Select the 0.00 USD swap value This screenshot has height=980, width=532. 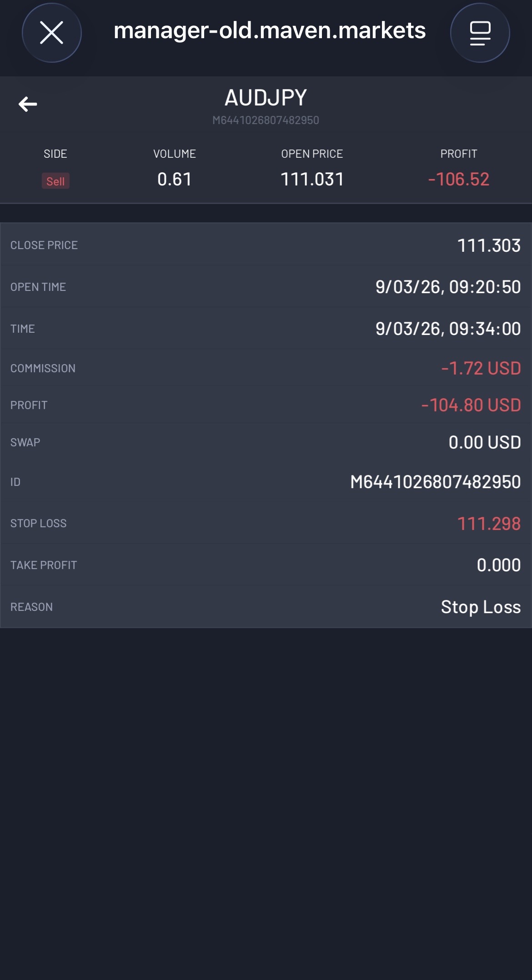click(x=484, y=442)
